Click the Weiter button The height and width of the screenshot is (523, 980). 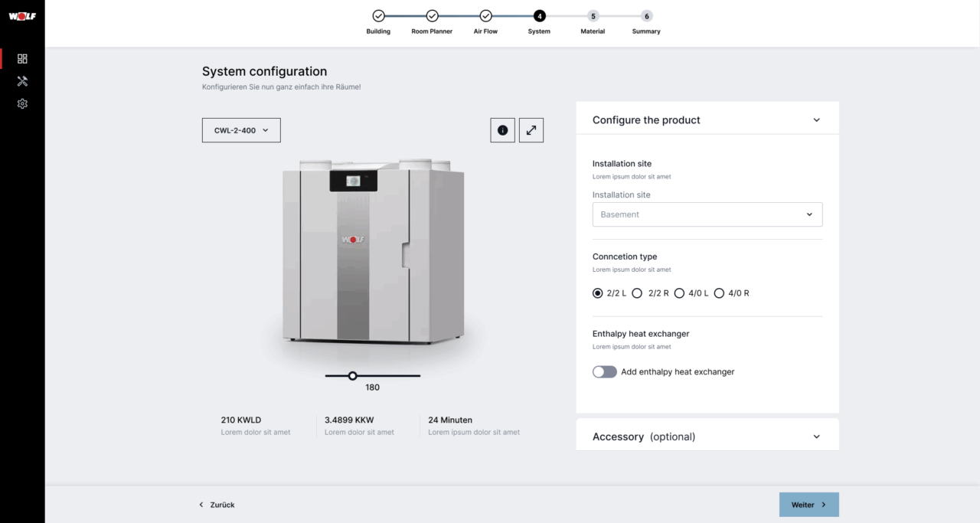(x=808, y=505)
